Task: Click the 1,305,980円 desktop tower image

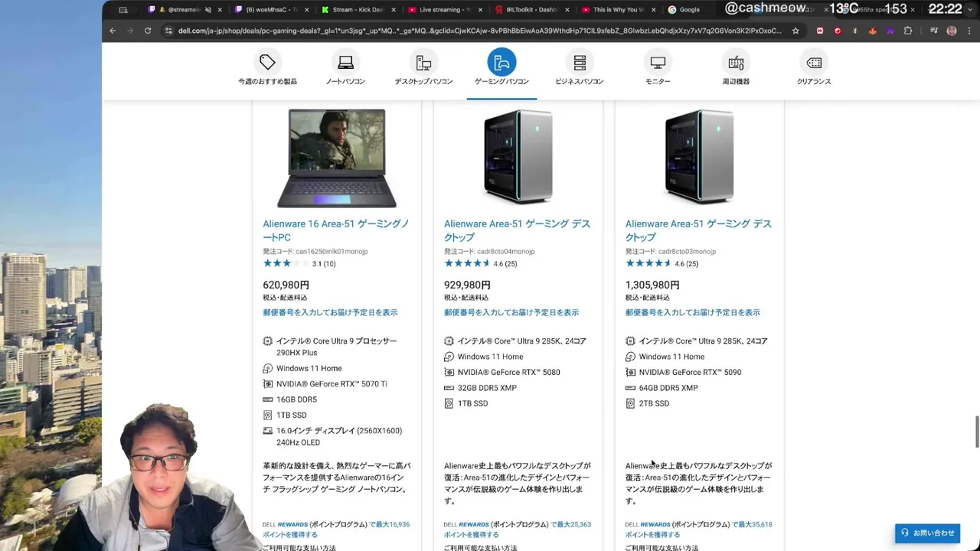Action: click(x=699, y=157)
